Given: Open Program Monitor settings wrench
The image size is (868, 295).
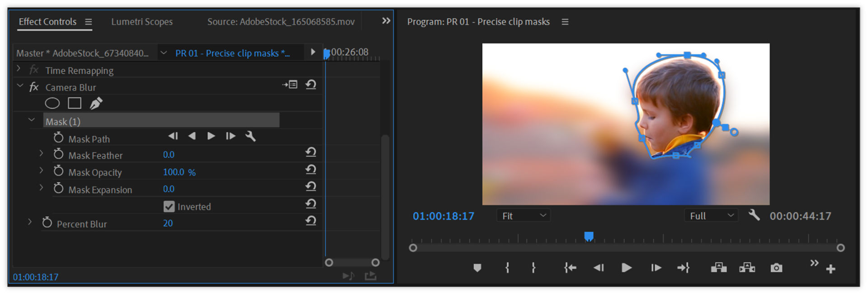Looking at the screenshot, I should pos(754,215).
